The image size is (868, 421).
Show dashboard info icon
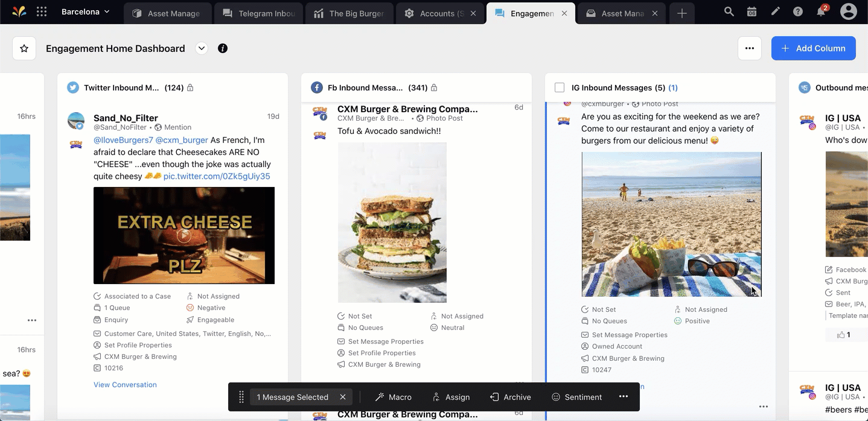point(223,48)
